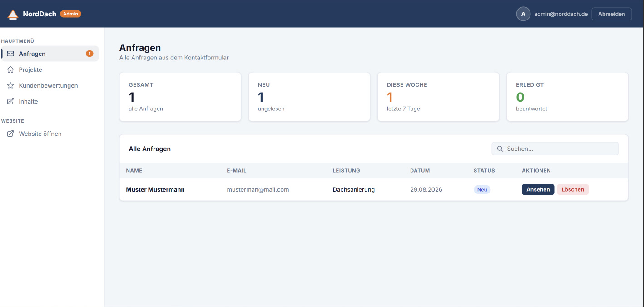Click the Neu status badge in the row

[482, 189]
